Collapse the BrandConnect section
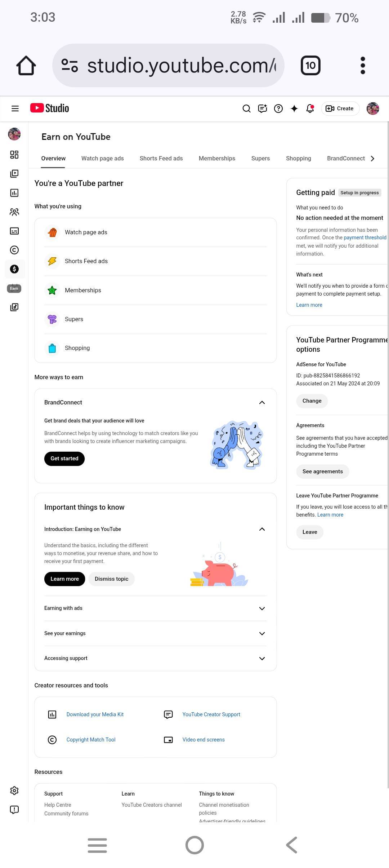The image size is (389, 868). pos(262,403)
